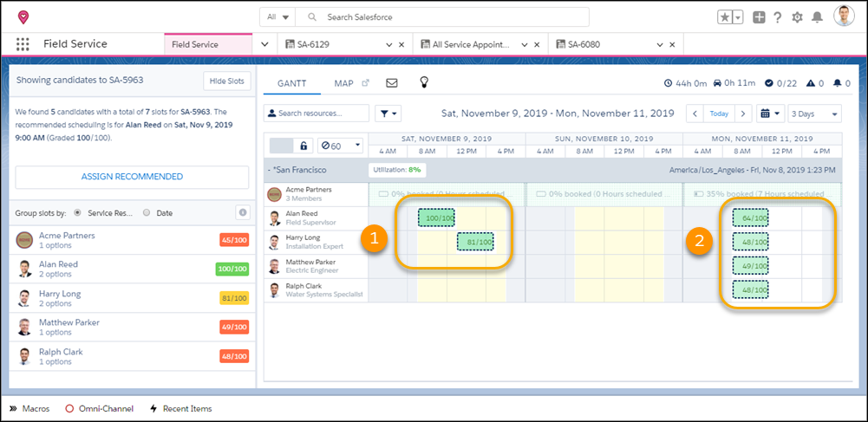Open Alan Reed candidate in list

[x=132, y=269]
